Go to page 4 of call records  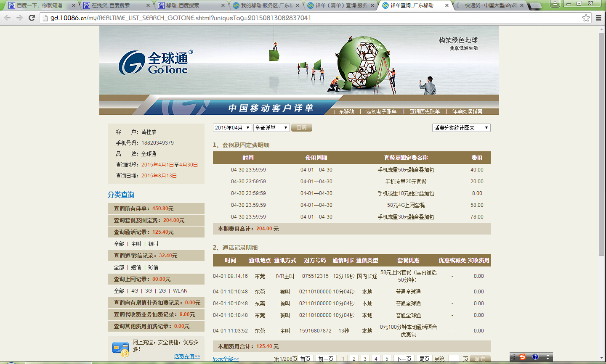point(376,359)
